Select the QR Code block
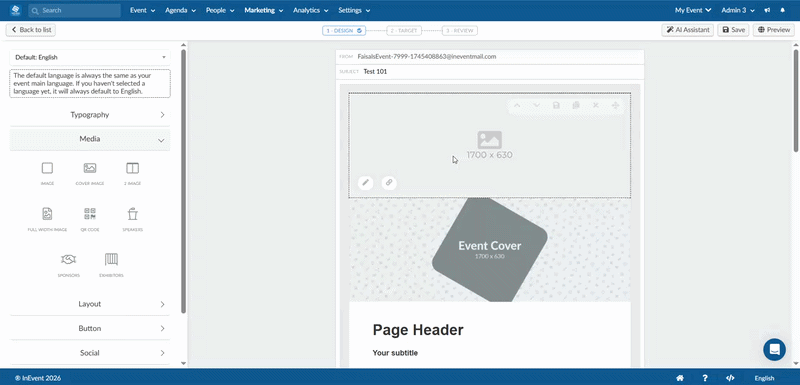The width and height of the screenshot is (800, 385). click(x=90, y=219)
